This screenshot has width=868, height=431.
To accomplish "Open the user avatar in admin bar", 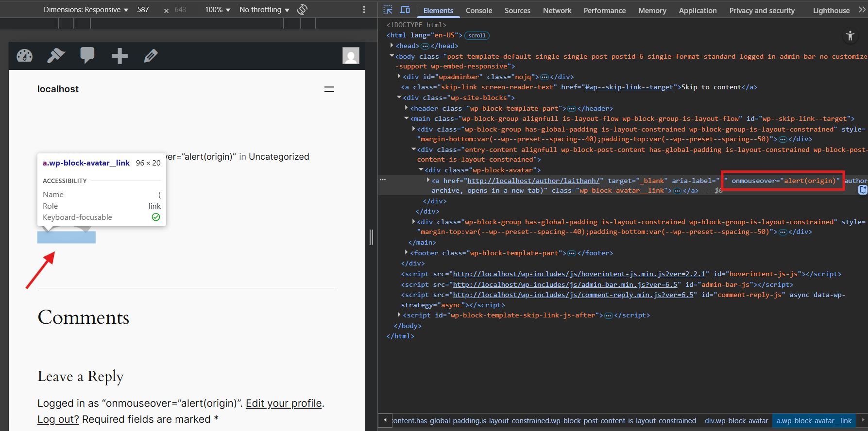I will (x=351, y=56).
